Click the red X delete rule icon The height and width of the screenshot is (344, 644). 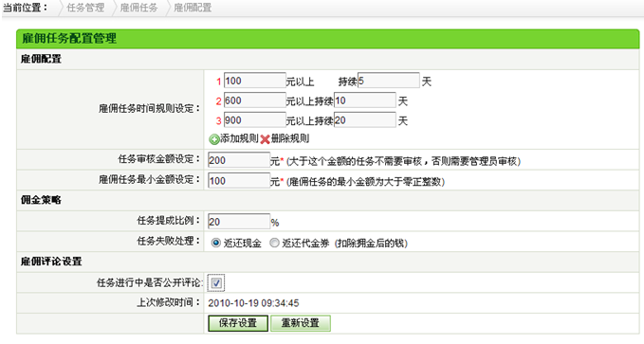265,139
